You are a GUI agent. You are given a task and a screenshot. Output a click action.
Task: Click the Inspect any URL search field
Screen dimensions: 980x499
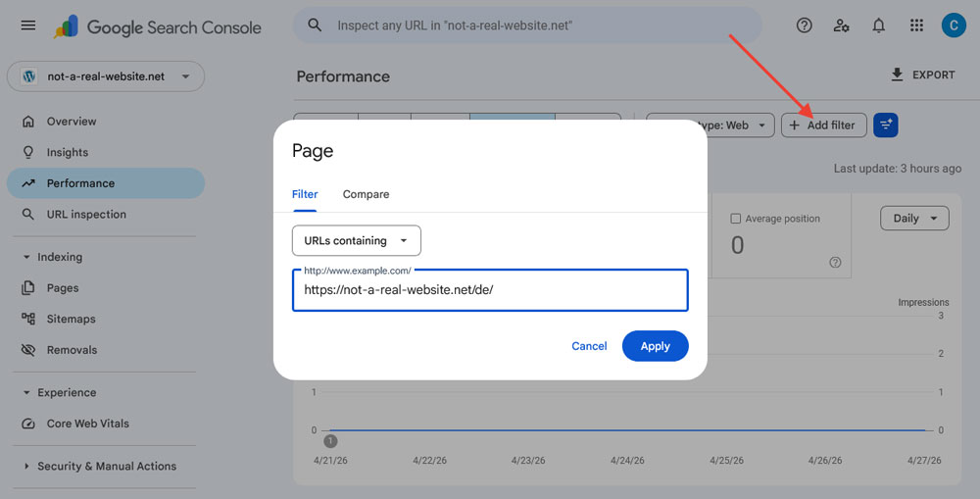pyautogui.click(x=527, y=25)
